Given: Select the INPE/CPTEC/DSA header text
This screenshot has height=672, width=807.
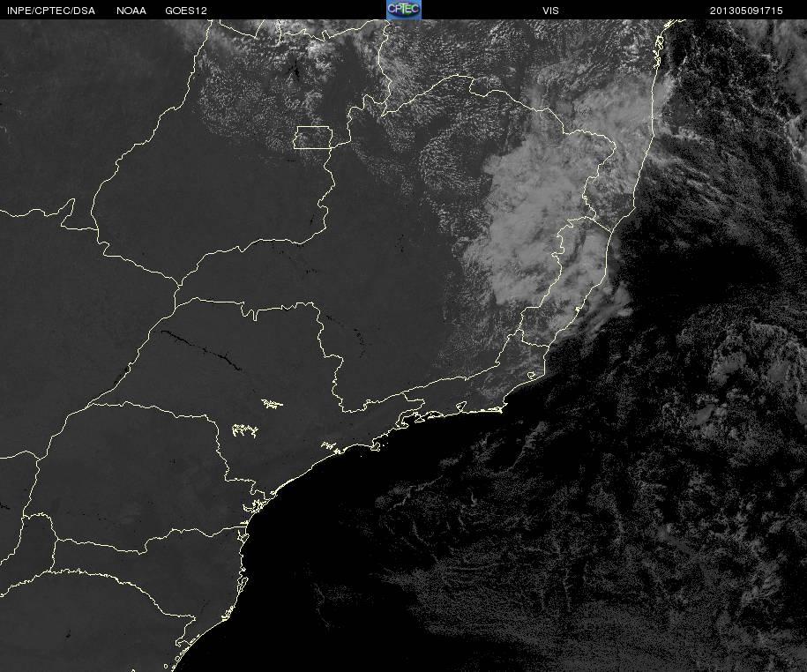Looking at the screenshot, I should [51, 11].
